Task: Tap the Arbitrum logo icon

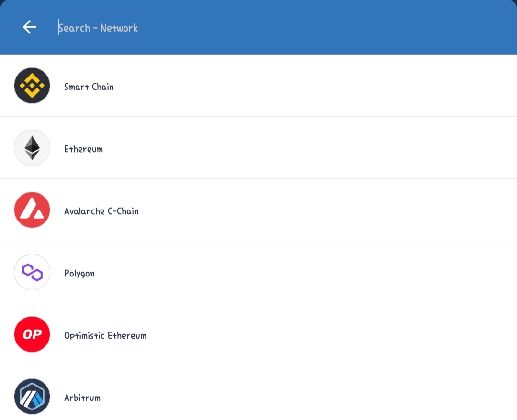Action: click(x=32, y=396)
